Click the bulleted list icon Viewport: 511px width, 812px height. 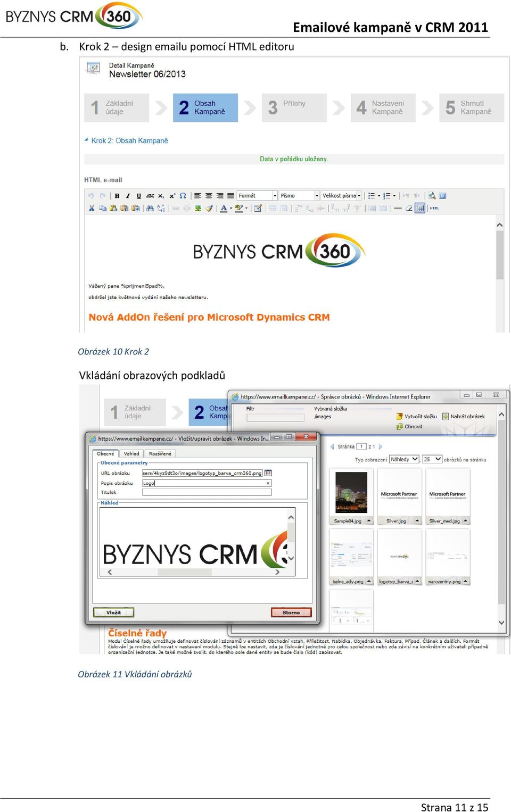coord(372,196)
